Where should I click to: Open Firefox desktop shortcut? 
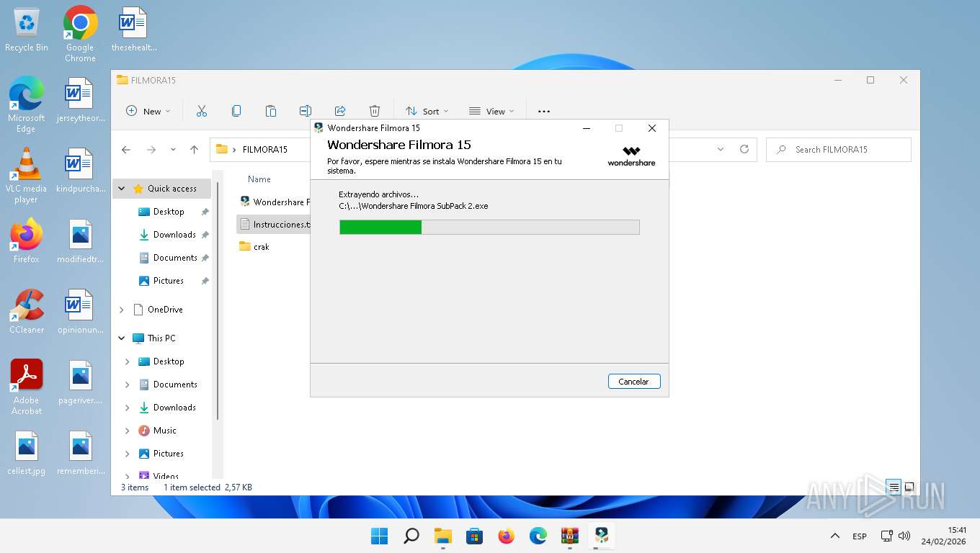pyautogui.click(x=26, y=240)
